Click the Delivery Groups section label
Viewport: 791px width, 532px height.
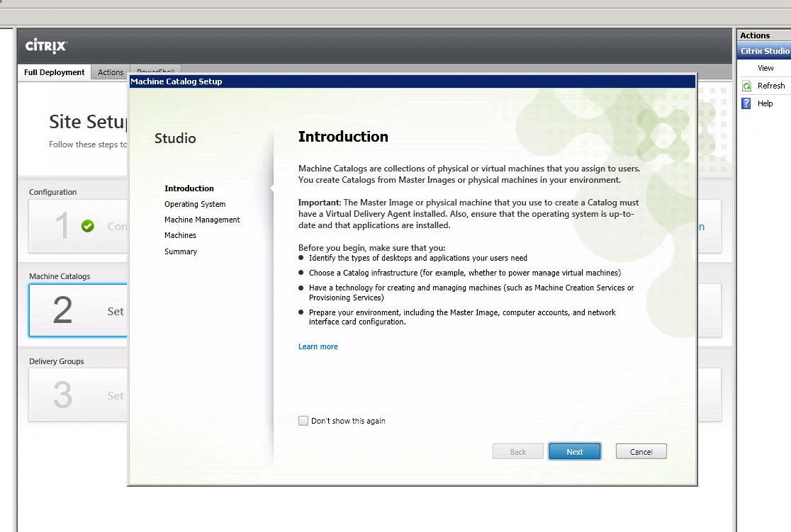pos(57,361)
